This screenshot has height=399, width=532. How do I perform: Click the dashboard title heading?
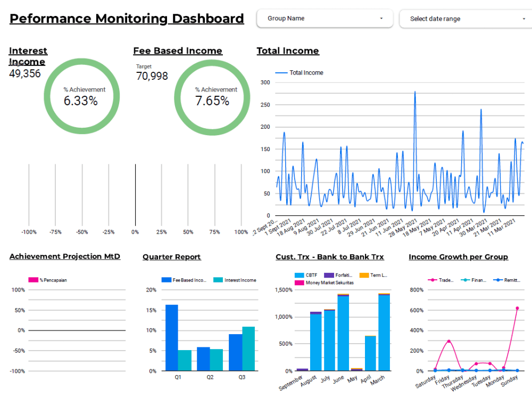127,18
